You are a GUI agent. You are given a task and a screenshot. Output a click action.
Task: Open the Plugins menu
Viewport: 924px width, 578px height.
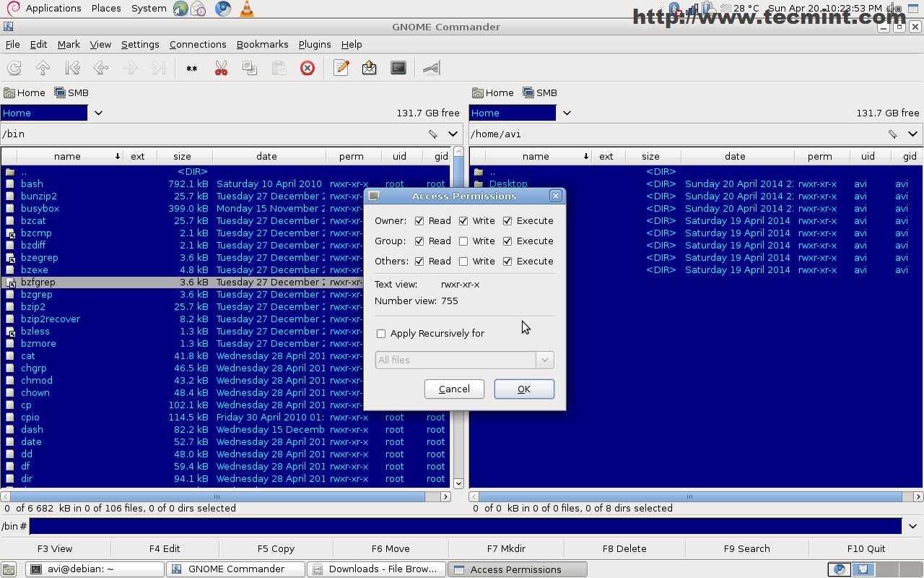point(314,45)
